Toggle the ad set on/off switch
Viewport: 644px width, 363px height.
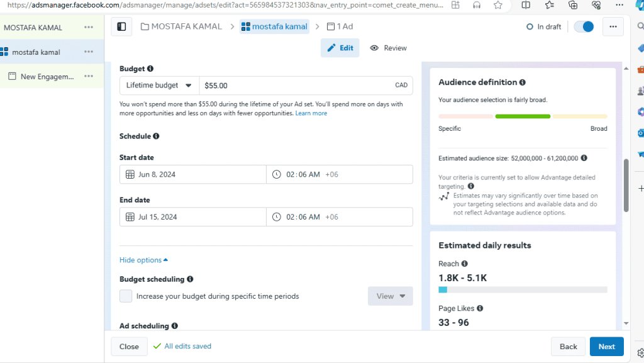coord(584,26)
